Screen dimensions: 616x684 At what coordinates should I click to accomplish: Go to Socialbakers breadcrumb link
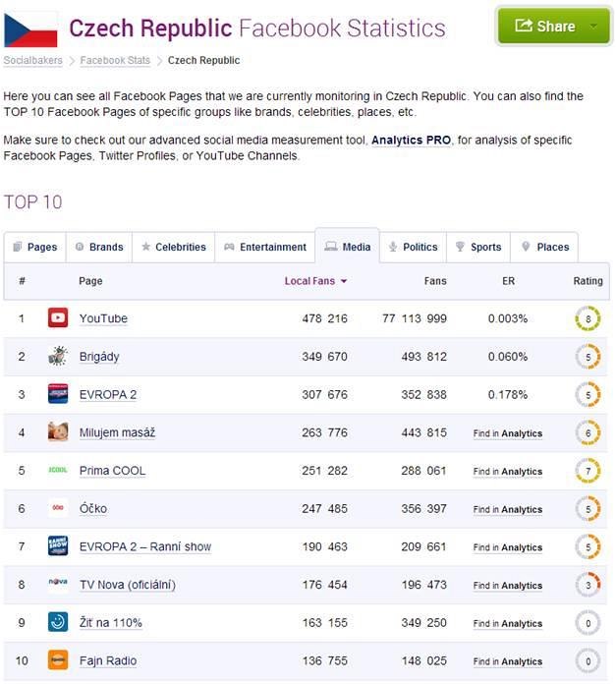pos(33,61)
